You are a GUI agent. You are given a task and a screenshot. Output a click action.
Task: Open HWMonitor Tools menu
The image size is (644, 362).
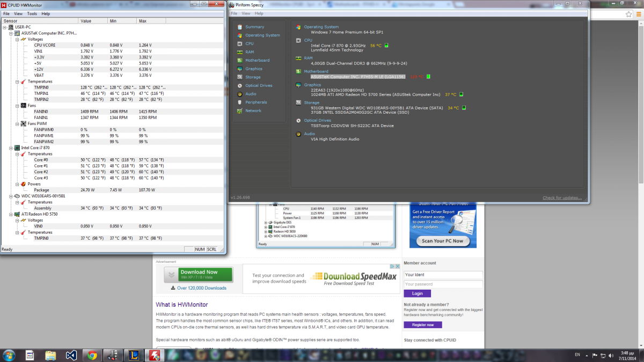click(x=32, y=13)
